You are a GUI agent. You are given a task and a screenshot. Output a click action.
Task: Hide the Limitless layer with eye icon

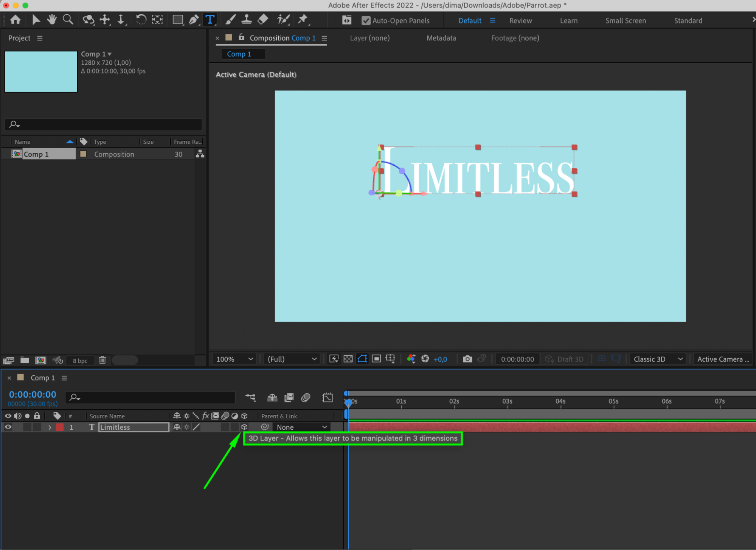8,427
